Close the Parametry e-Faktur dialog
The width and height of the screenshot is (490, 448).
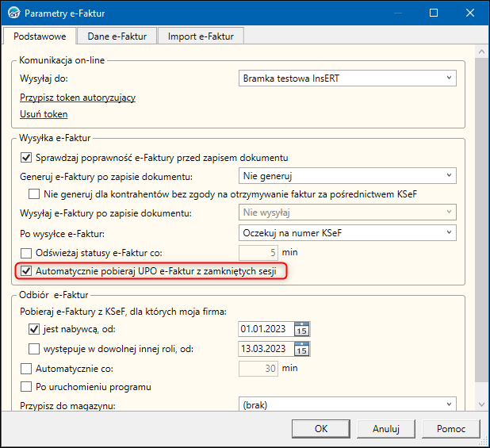[x=469, y=13]
